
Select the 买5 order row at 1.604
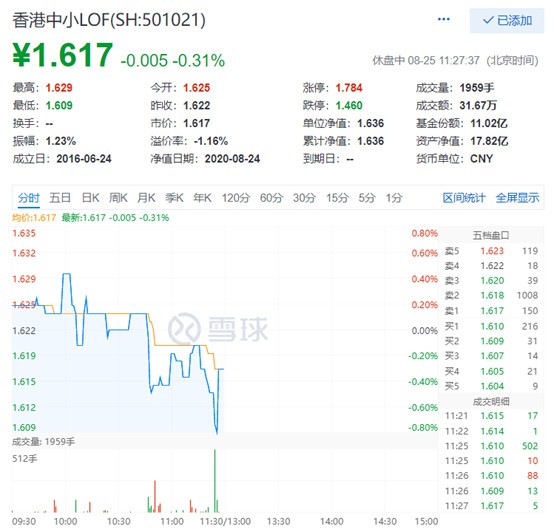491,386
